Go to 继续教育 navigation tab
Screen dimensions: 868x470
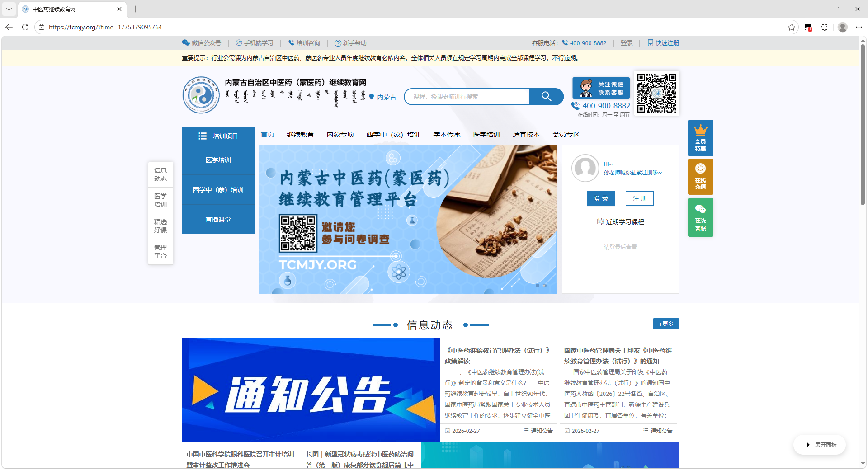click(x=300, y=135)
